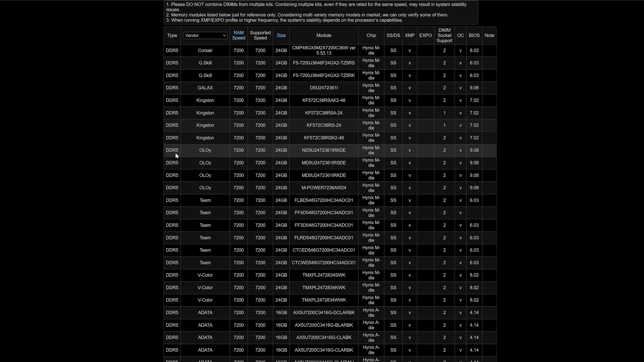Select OLOy module M-POWER7236AW24

[324, 188]
